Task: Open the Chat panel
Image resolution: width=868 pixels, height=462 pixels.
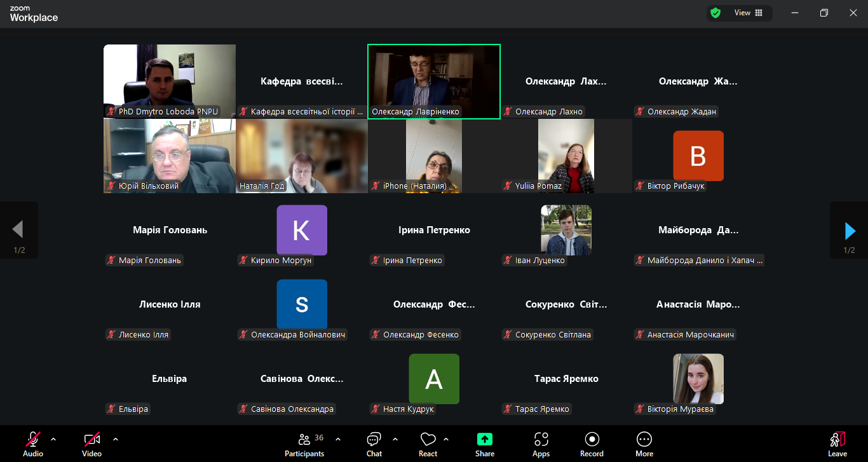Action: 374,444
